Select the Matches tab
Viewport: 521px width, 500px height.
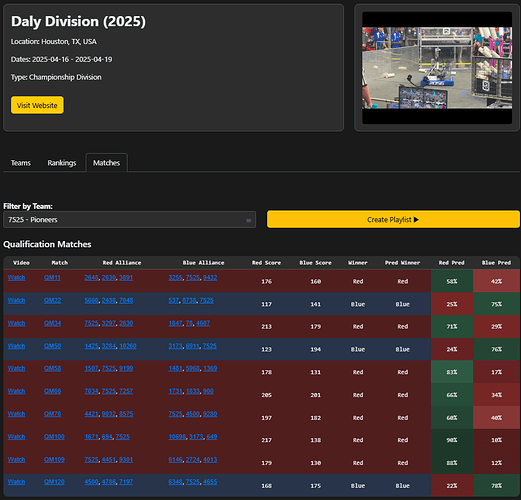click(x=106, y=163)
